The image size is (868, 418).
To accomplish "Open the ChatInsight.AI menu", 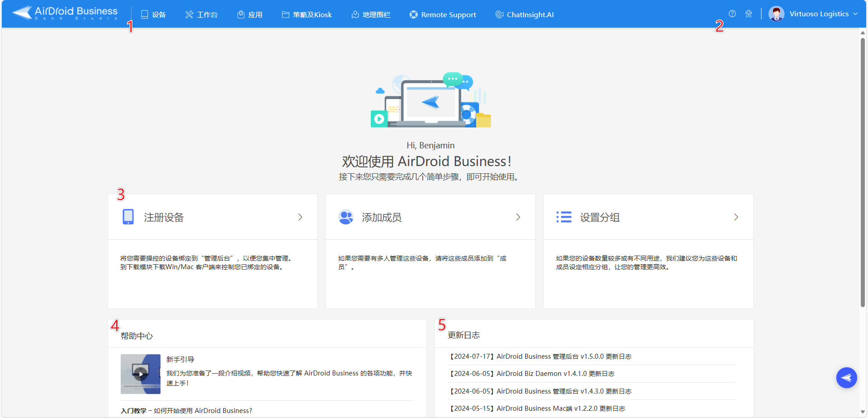I will pyautogui.click(x=525, y=14).
